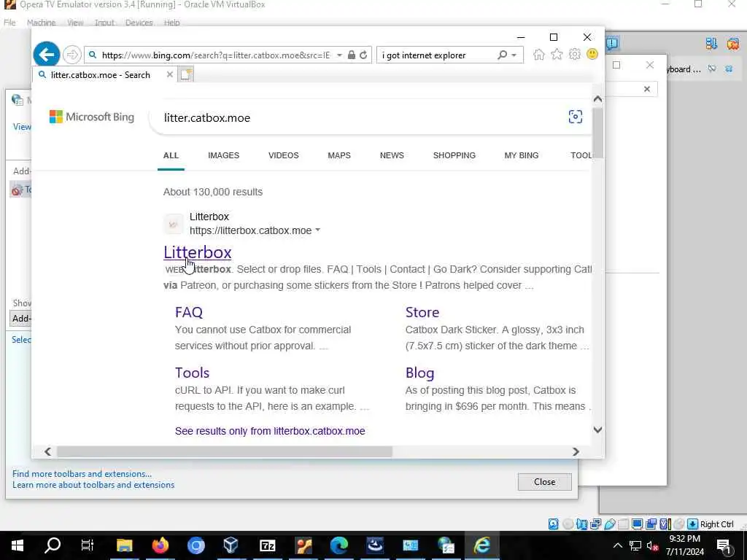This screenshot has height=560, width=747.
Task: Open the Store sublink
Action: click(x=422, y=312)
